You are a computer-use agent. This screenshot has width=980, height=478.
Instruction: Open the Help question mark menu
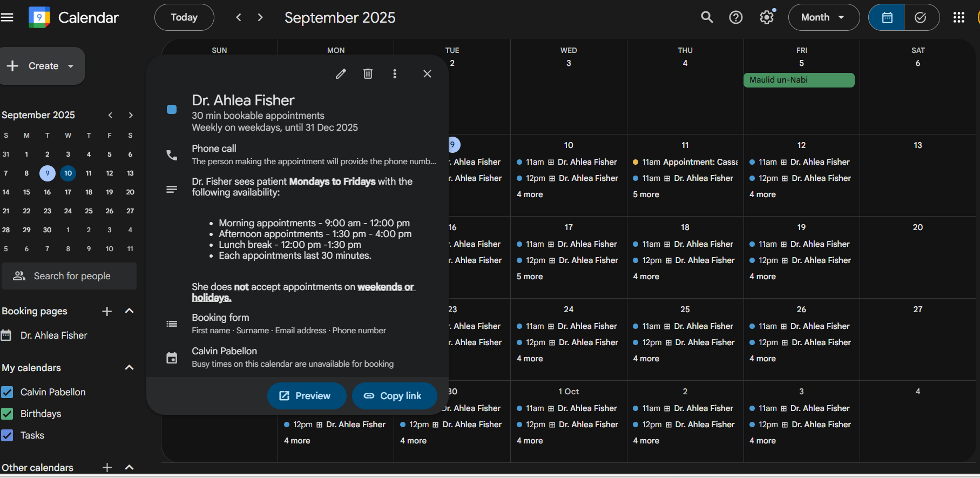(x=736, y=17)
